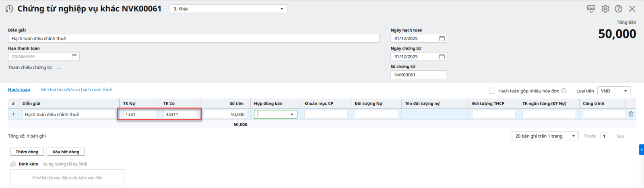Click the Thêm dòng button
The height and width of the screenshot is (188, 644).
[27, 152]
